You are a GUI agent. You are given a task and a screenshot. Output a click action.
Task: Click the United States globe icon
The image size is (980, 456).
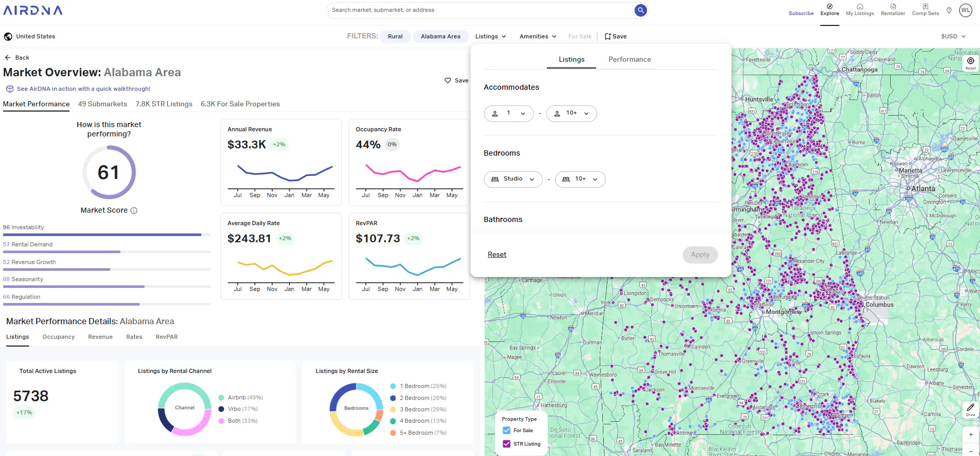pyautogui.click(x=8, y=36)
